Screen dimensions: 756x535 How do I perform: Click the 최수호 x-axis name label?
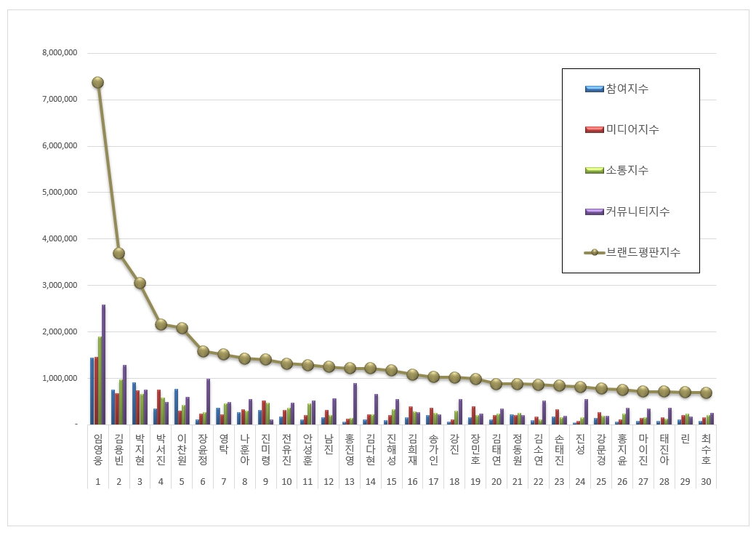(x=705, y=450)
